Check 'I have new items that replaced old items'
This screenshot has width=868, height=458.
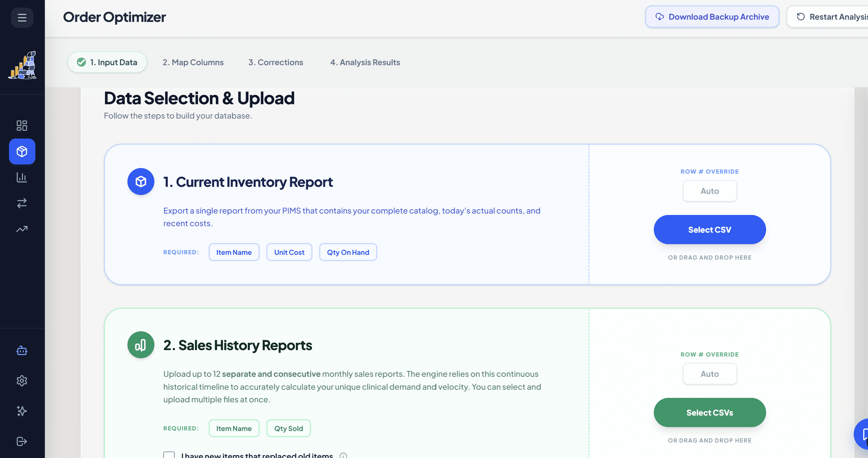pos(169,455)
